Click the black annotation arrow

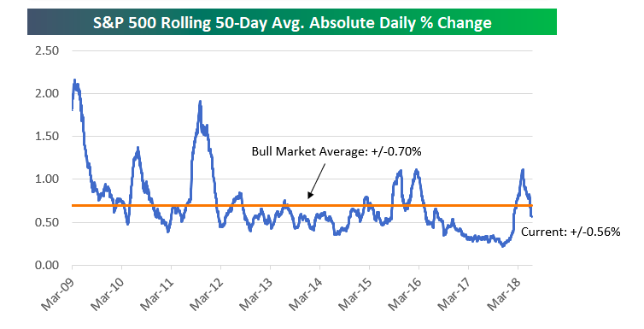316,181
